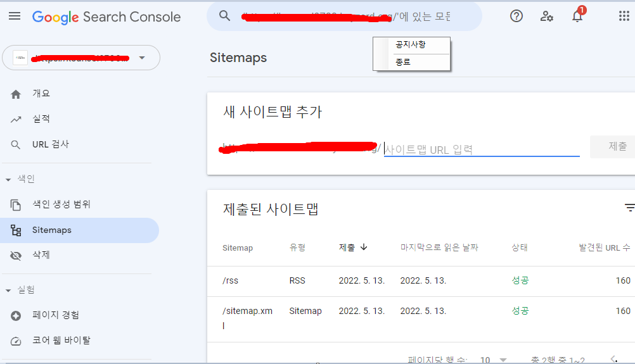
Task: Open the notifications bell
Action: tap(577, 16)
